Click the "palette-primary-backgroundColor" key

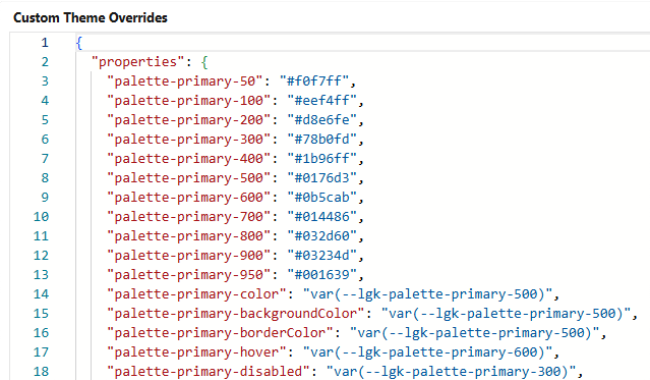pyautogui.click(x=235, y=314)
